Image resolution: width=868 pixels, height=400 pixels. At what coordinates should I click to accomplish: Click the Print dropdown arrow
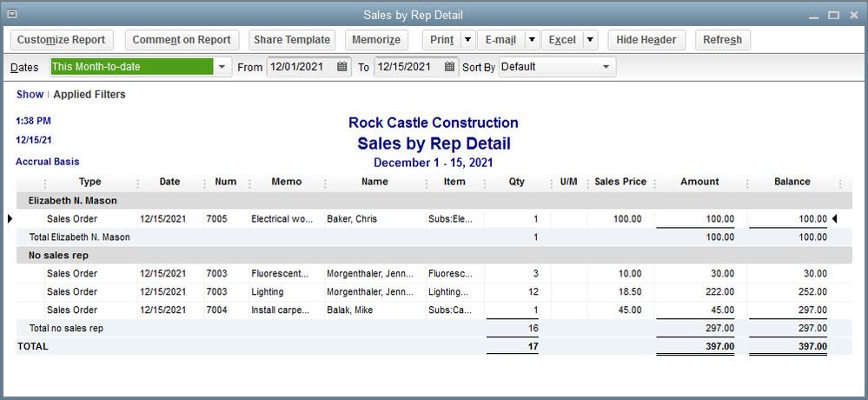pyautogui.click(x=467, y=40)
